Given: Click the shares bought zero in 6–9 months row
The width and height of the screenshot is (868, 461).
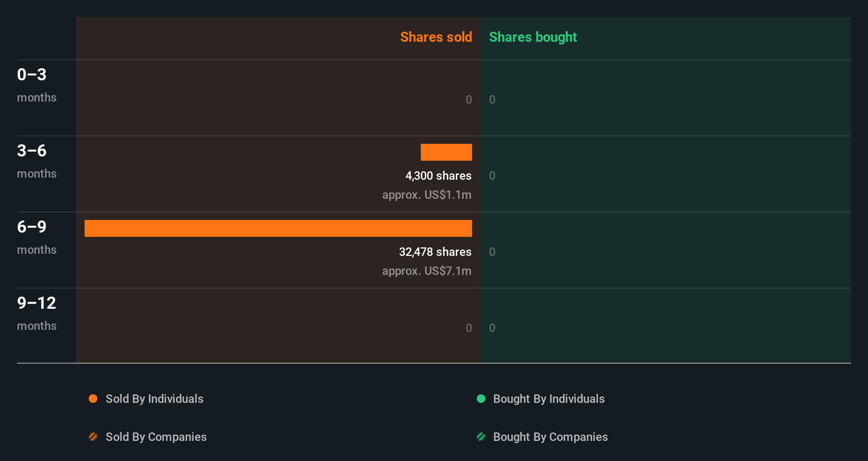Looking at the screenshot, I should 492,252.
